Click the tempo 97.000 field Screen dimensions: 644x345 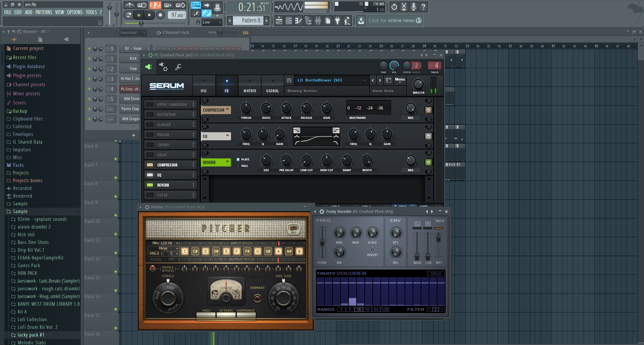177,15
